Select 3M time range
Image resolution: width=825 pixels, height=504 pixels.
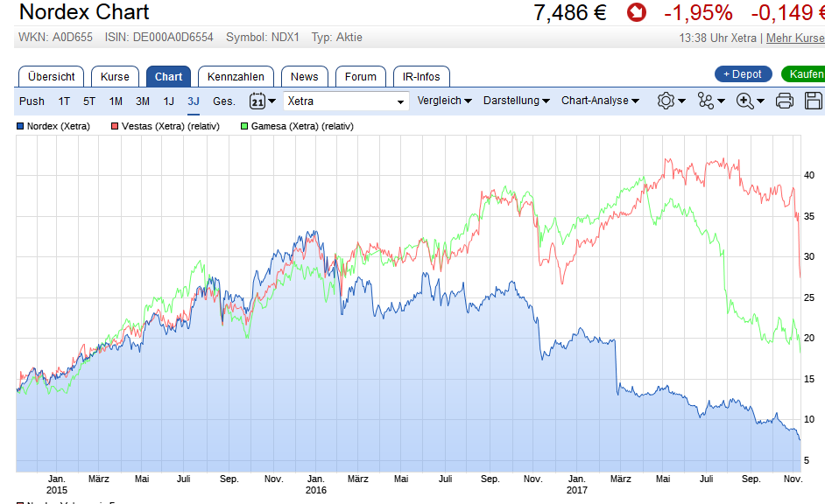(142, 101)
